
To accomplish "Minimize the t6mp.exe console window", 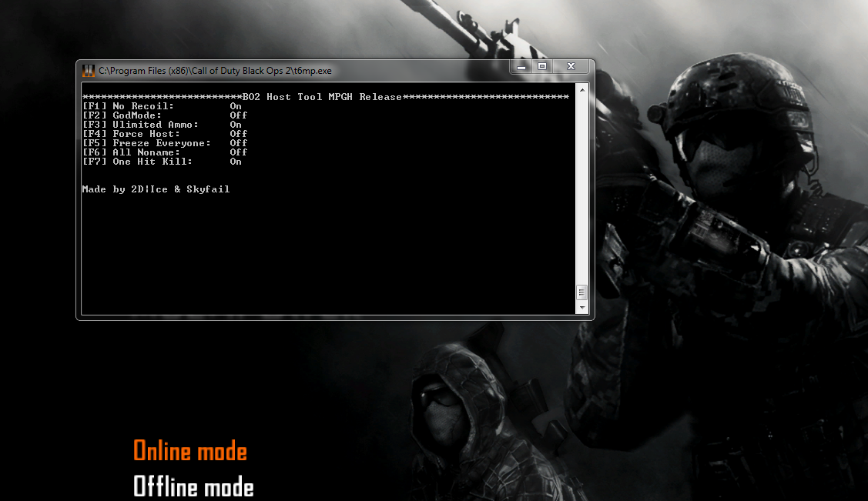I will pyautogui.click(x=521, y=67).
